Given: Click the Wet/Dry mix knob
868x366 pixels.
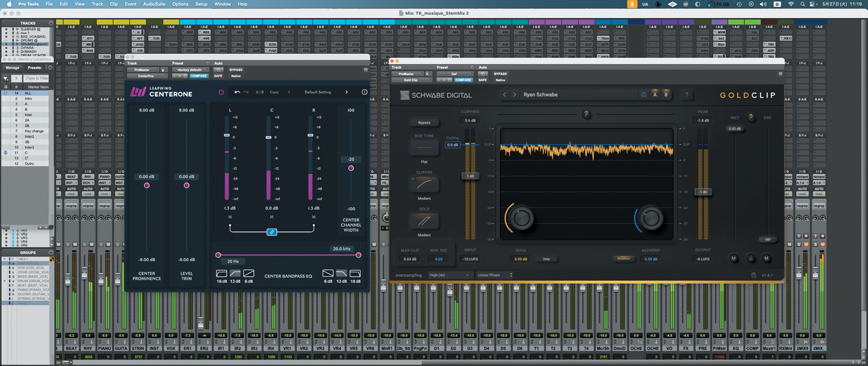Looking at the screenshot, I should tap(751, 118).
